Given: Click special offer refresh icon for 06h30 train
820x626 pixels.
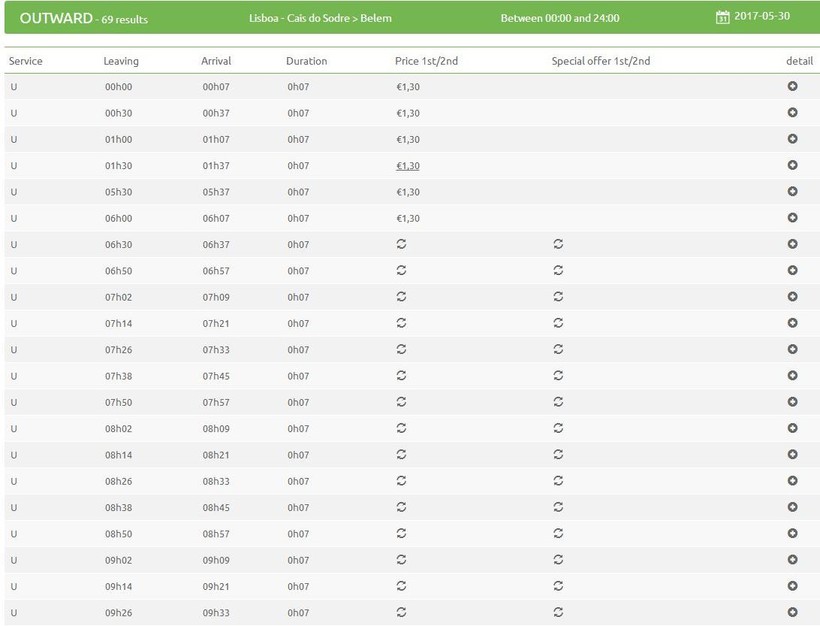Looking at the screenshot, I should 558,244.
